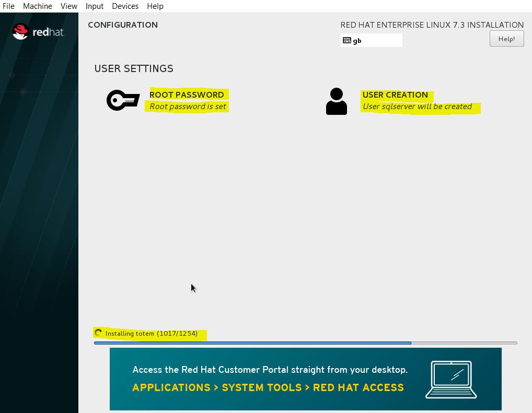This screenshot has height=413, width=532.
Task: Click the key icon for root password
Action: [123, 100]
